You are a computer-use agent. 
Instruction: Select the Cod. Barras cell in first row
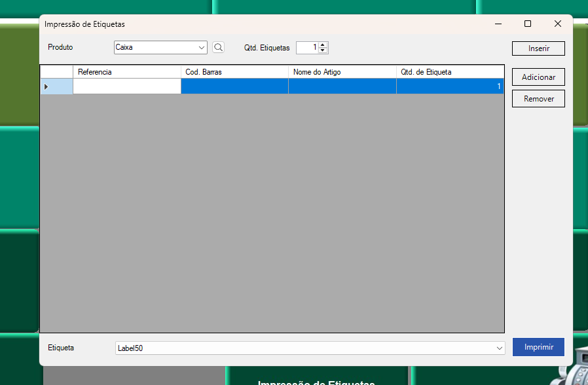tap(234, 86)
